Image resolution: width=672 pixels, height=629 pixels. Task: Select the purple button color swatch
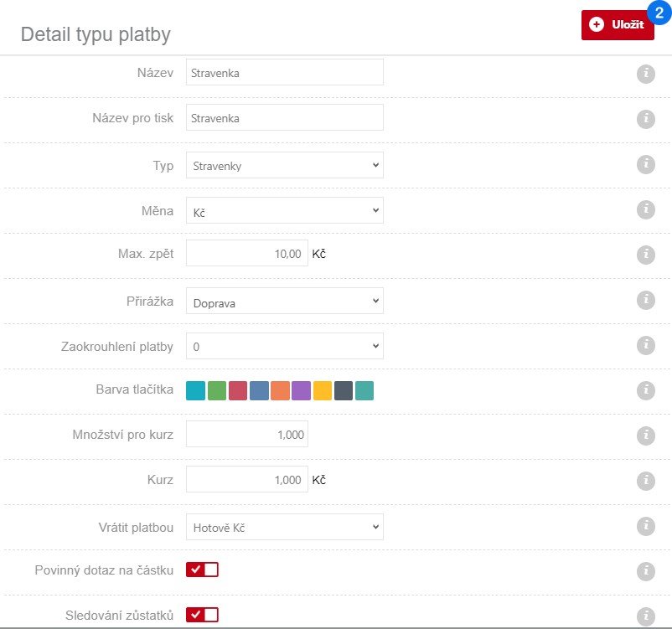[x=302, y=391]
